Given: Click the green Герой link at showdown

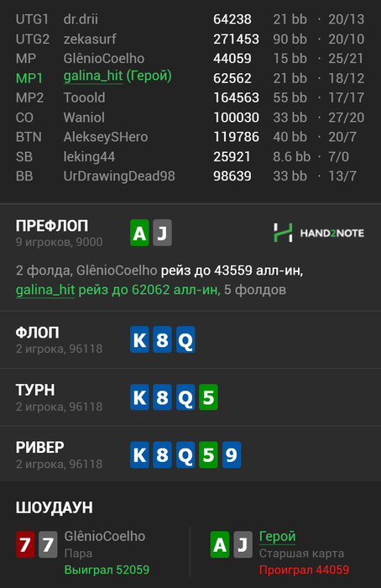Looking at the screenshot, I should (277, 537).
